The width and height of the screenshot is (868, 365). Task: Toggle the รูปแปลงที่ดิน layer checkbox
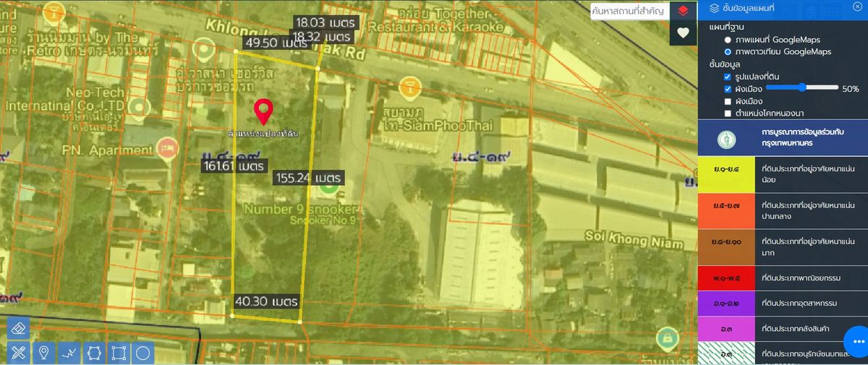728,77
